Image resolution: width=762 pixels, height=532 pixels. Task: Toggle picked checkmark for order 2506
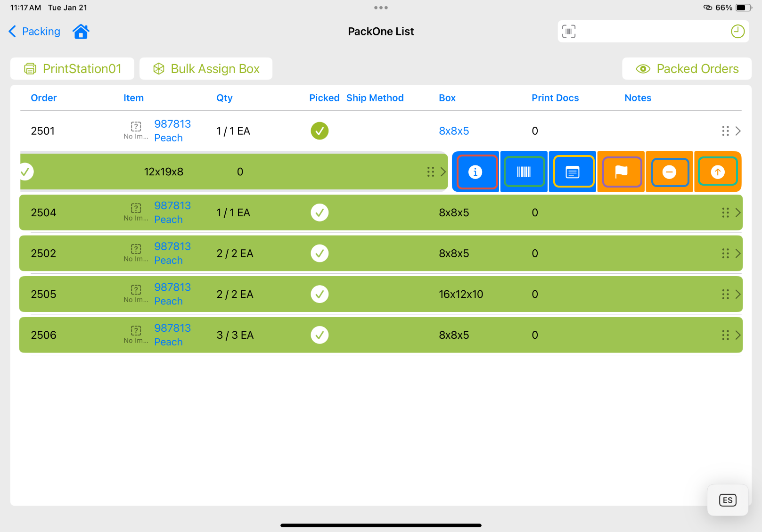point(320,335)
